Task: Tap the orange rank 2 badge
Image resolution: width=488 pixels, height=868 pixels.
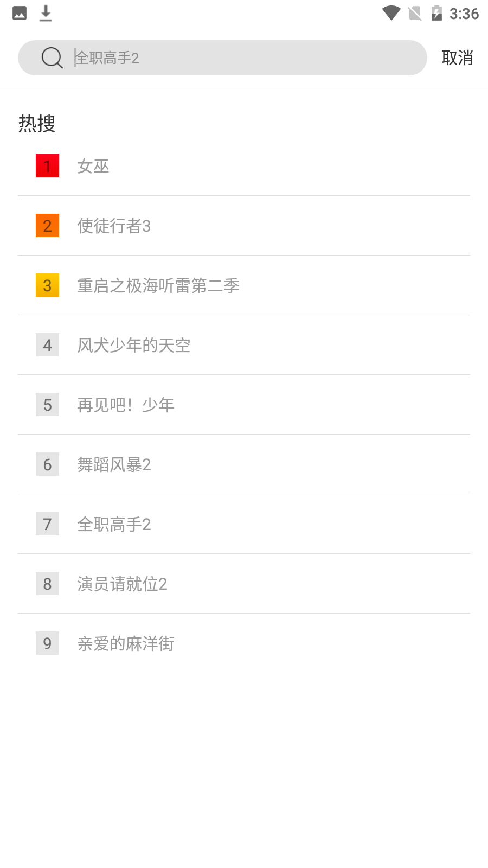Action: click(x=47, y=226)
